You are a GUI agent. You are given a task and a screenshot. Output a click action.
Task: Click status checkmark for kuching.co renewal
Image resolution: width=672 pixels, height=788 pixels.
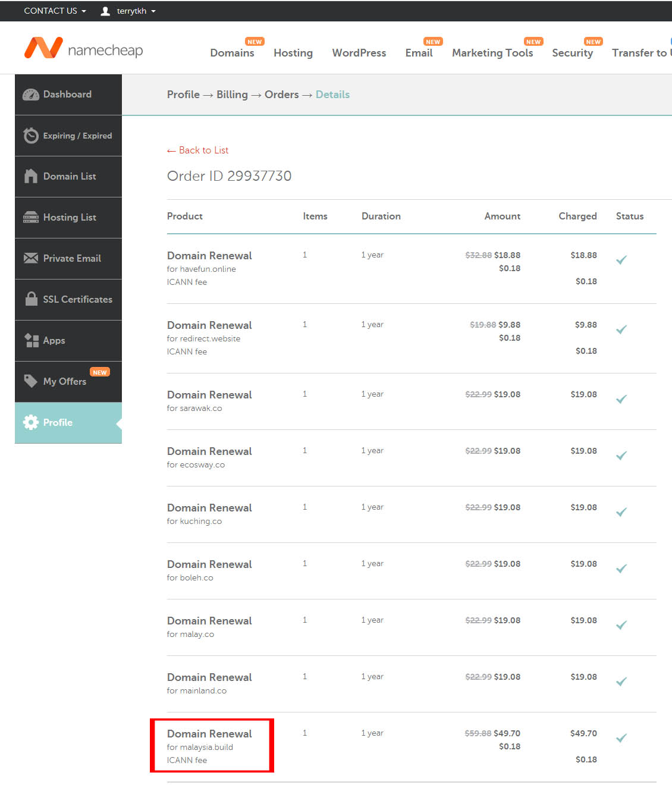pos(621,512)
